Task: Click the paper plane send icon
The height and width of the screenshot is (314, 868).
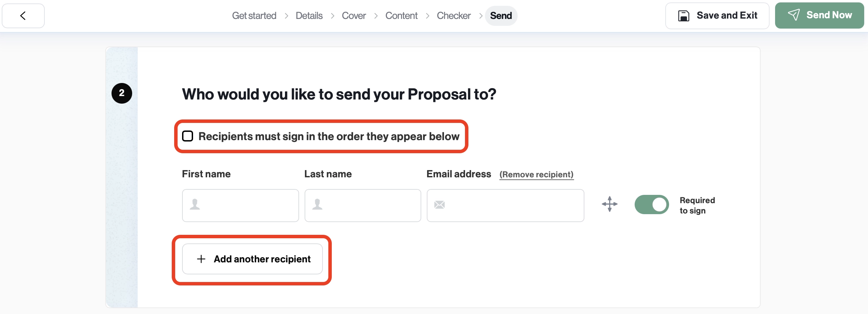Action: [794, 15]
